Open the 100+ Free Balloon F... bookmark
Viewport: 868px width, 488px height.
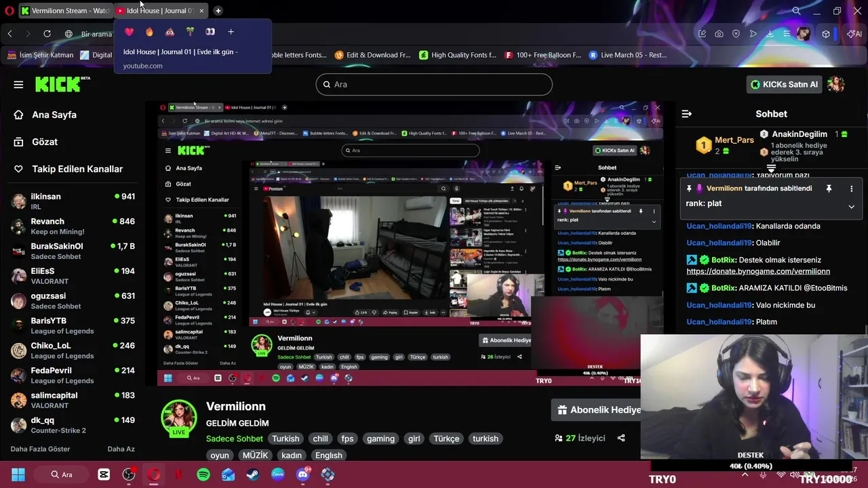click(x=542, y=55)
